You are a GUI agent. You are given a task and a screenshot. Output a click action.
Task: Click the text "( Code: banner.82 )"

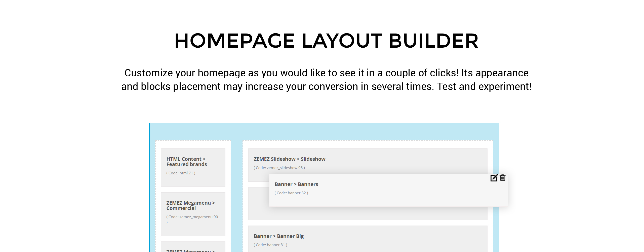(291, 193)
